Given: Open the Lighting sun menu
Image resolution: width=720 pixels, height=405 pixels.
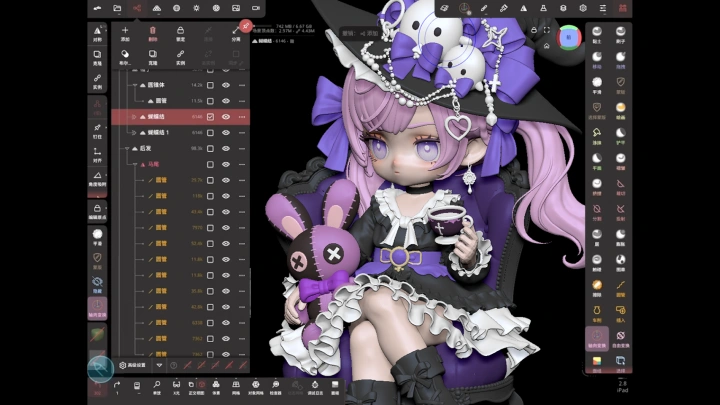Looking at the screenshot, I should pyautogui.click(x=196, y=8).
